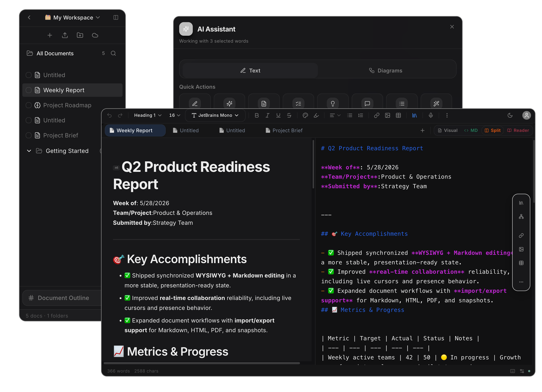Click the ellipsis in floating side toolbar
Screen dimensions: 542x392
click(x=521, y=282)
